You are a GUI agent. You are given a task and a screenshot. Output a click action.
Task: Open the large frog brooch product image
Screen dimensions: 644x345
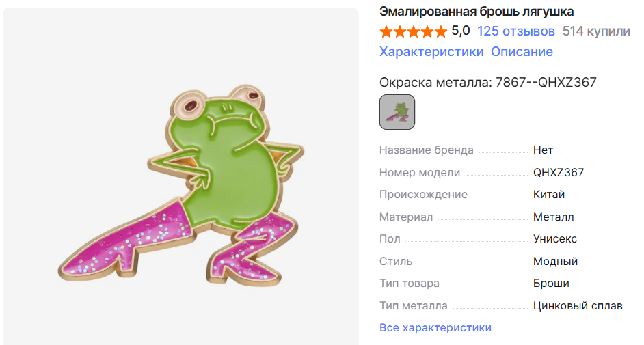coord(180,176)
